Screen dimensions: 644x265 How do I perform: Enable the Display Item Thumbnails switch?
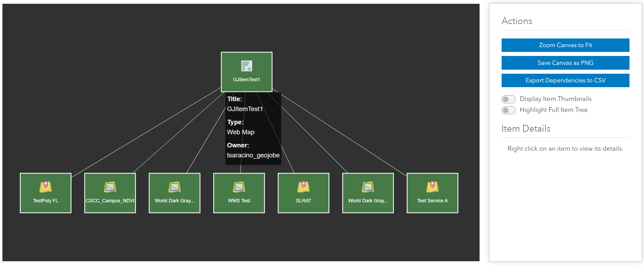tap(508, 99)
